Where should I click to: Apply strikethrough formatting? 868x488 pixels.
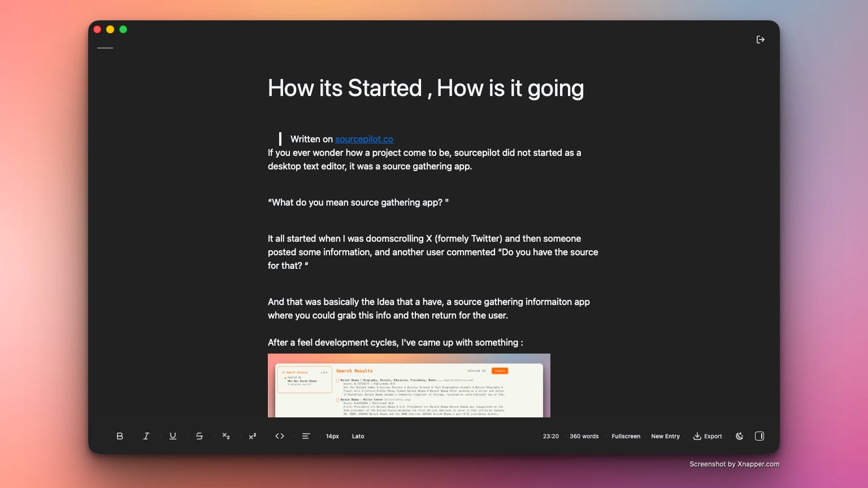coord(199,436)
